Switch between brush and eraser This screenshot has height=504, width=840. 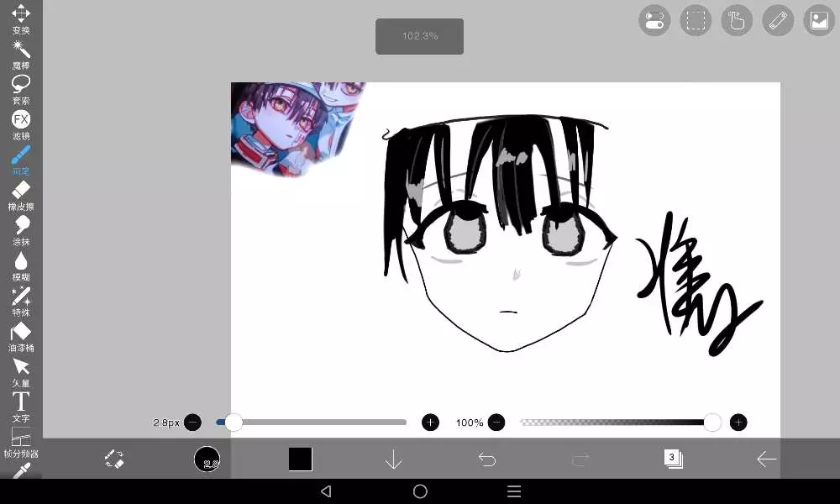[114, 459]
